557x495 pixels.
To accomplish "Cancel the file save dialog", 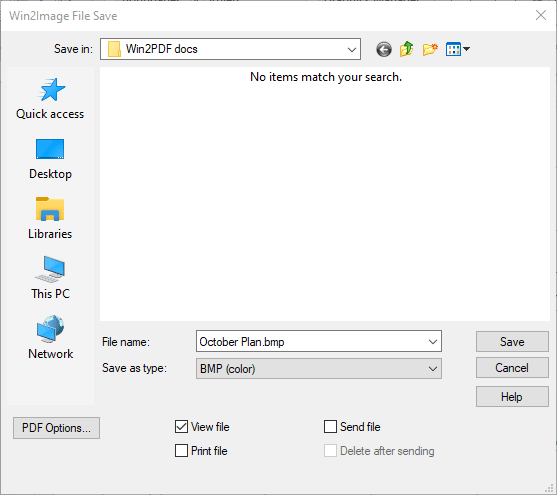I will coord(512,368).
